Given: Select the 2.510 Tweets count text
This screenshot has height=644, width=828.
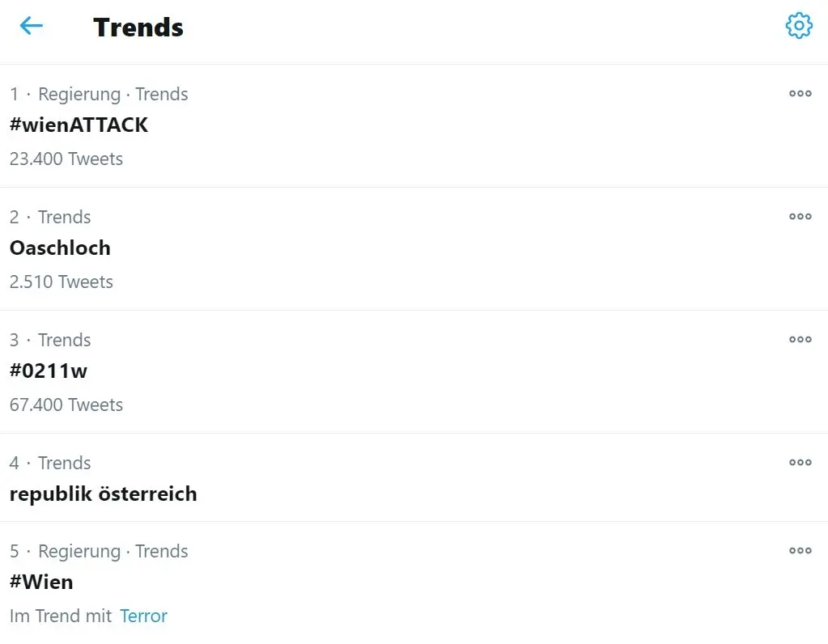Looking at the screenshot, I should click(x=62, y=282).
